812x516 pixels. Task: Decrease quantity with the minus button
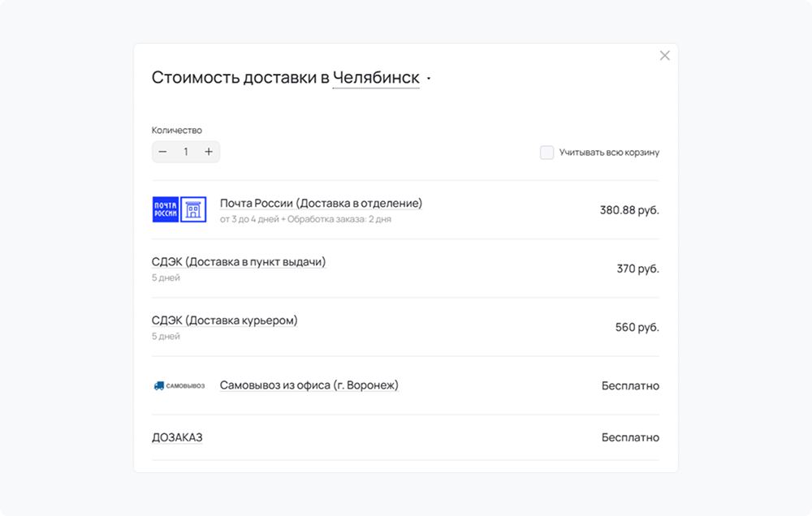point(163,152)
